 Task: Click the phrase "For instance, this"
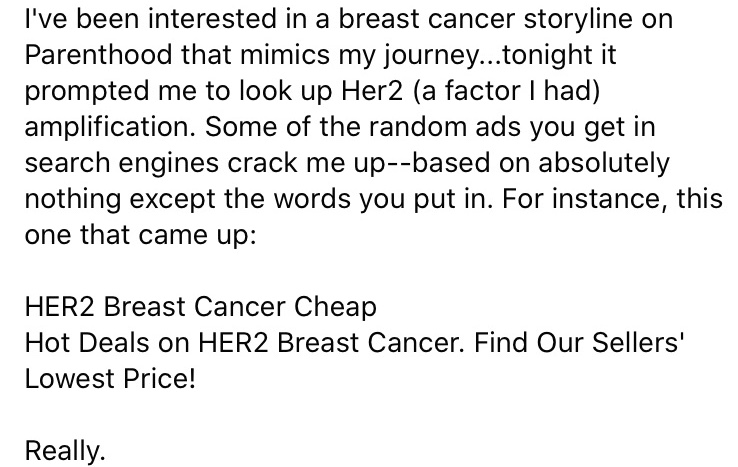(612, 198)
